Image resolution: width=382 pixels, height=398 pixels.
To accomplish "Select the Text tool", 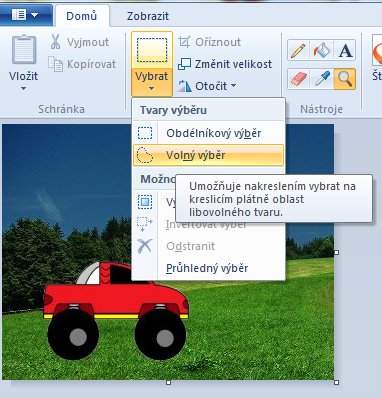I will click(345, 50).
